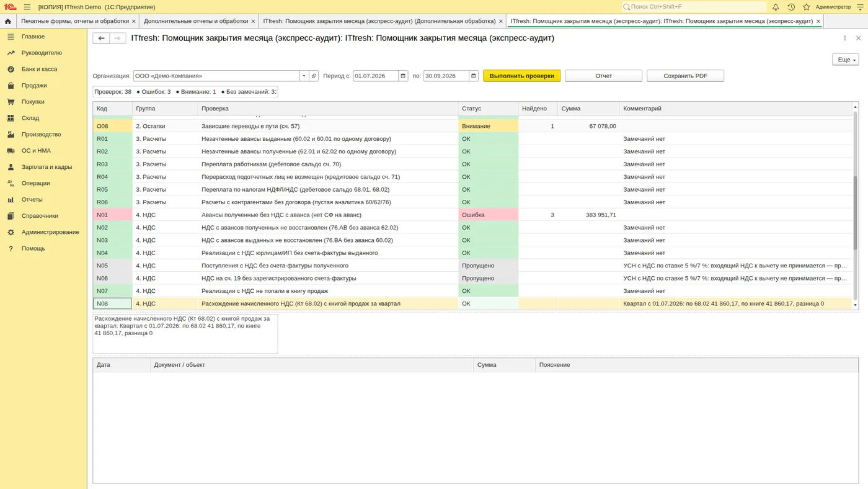Close the Дополнительные отчеты и обработки tab

click(253, 21)
